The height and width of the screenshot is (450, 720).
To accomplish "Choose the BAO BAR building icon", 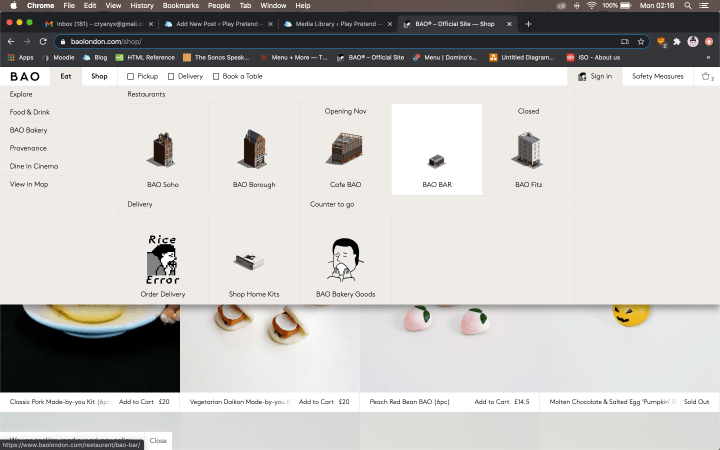I will [437, 160].
